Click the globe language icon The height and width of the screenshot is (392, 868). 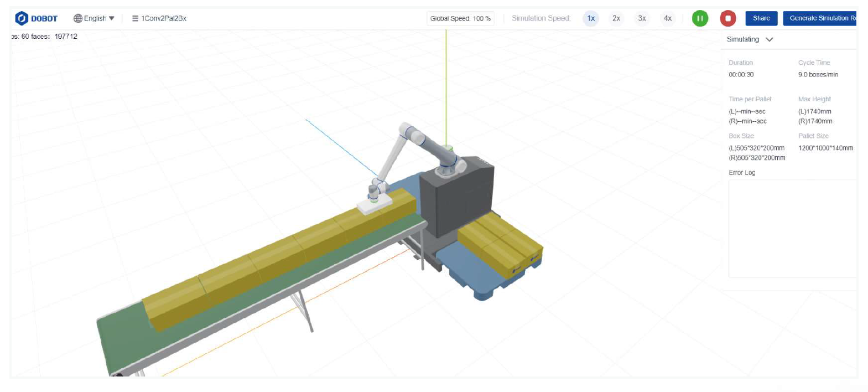(78, 18)
